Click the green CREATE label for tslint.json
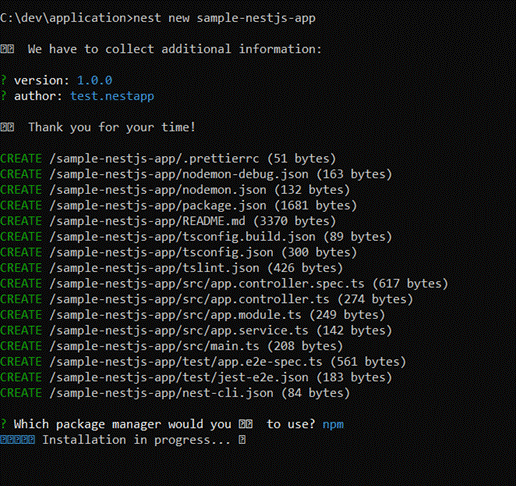Viewport: 516px width, 486px height. [x=21, y=268]
